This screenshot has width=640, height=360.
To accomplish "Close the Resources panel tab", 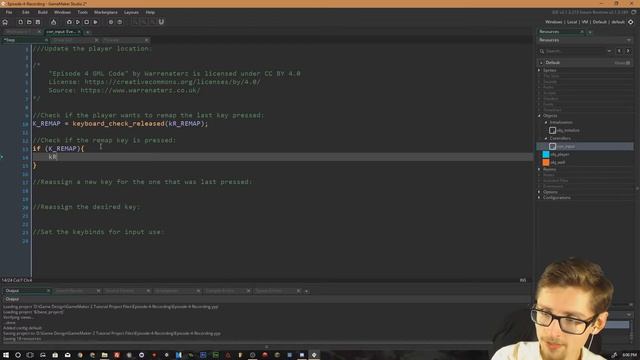I will [x=582, y=31].
